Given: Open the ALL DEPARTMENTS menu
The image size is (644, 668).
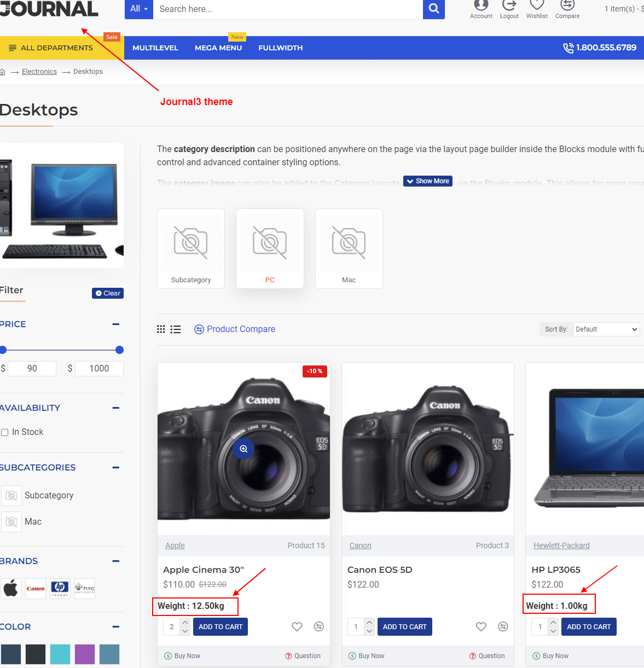Looking at the screenshot, I should tap(62, 48).
